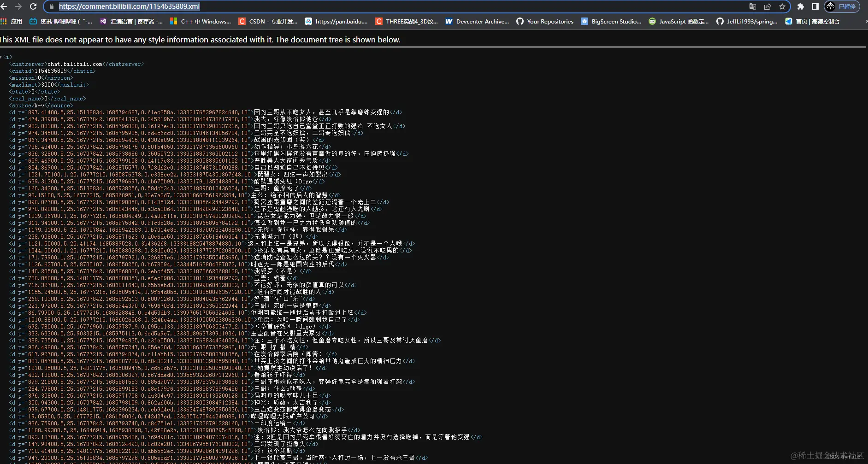Click the comment '三哥：死的一定是童磨'
The height and width of the screenshot is (464, 868).
pos(286,306)
